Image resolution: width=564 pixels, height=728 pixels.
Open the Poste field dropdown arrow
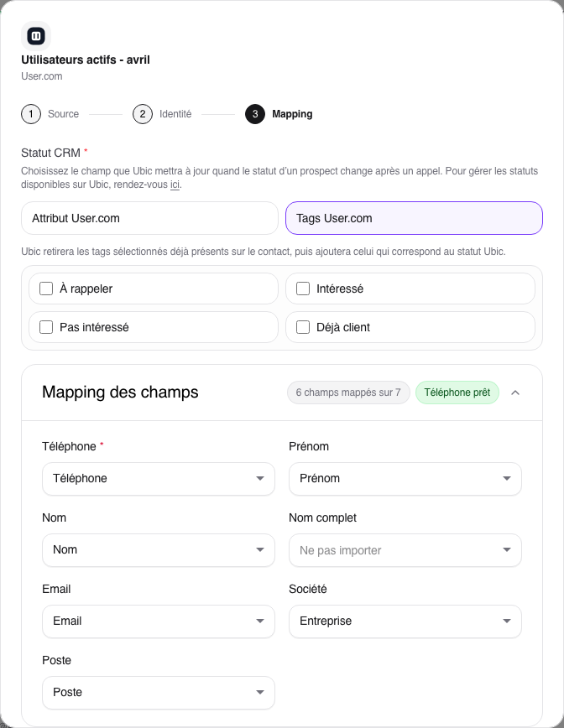click(x=260, y=692)
